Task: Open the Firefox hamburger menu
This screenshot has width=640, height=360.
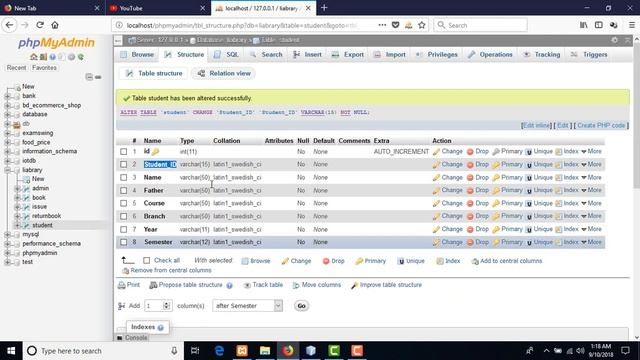Action: [x=631, y=25]
